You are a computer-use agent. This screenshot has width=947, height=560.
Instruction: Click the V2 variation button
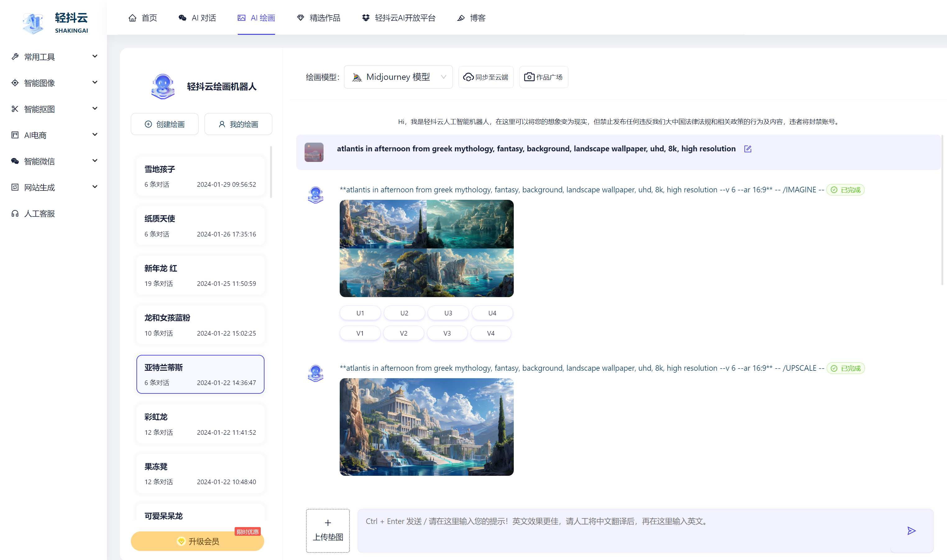(404, 333)
